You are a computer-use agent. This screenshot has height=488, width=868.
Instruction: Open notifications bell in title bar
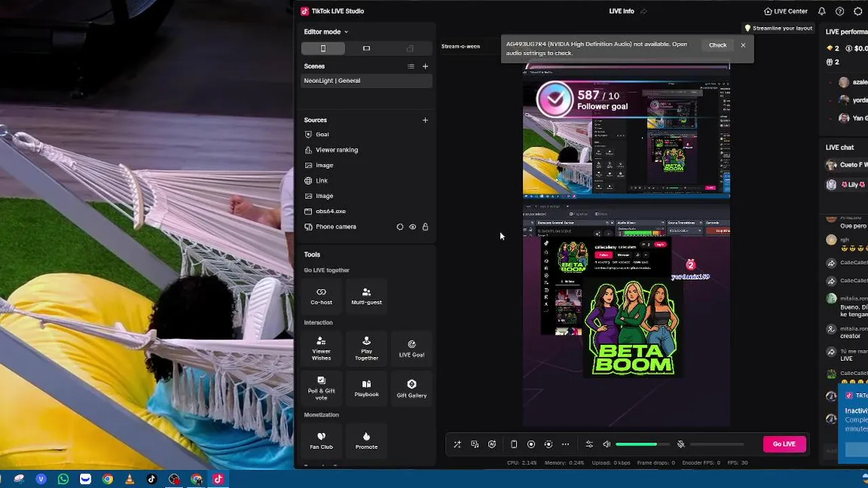click(822, 11)
